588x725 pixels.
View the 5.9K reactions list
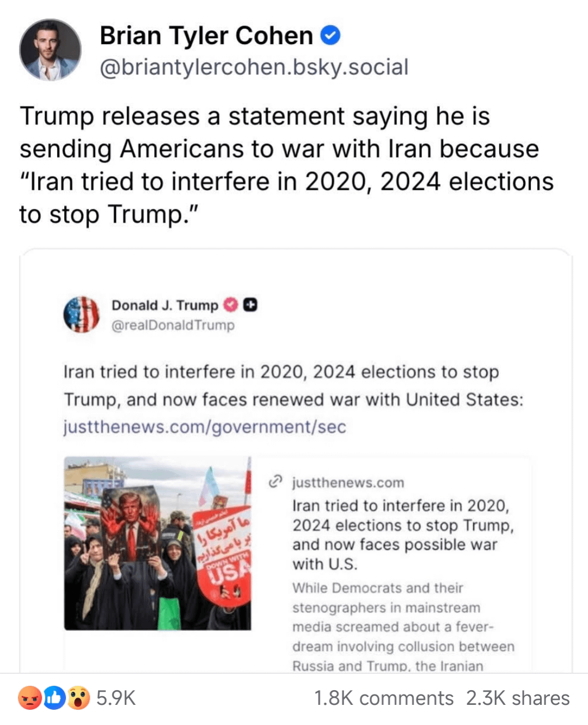click(115, 698)
